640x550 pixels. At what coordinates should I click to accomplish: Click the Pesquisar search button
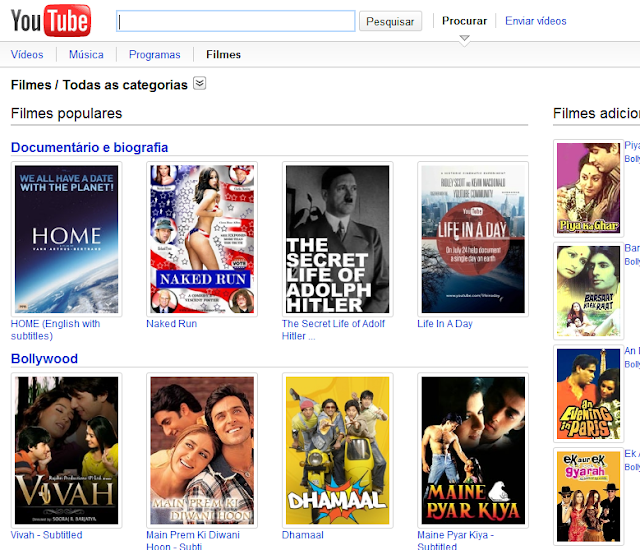390,21
